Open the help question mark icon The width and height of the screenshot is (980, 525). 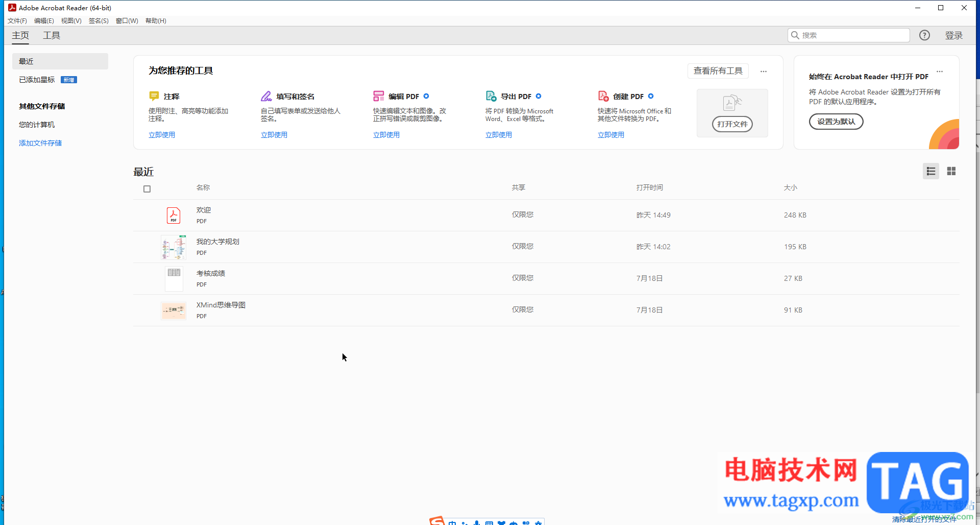tap(924, 35)
